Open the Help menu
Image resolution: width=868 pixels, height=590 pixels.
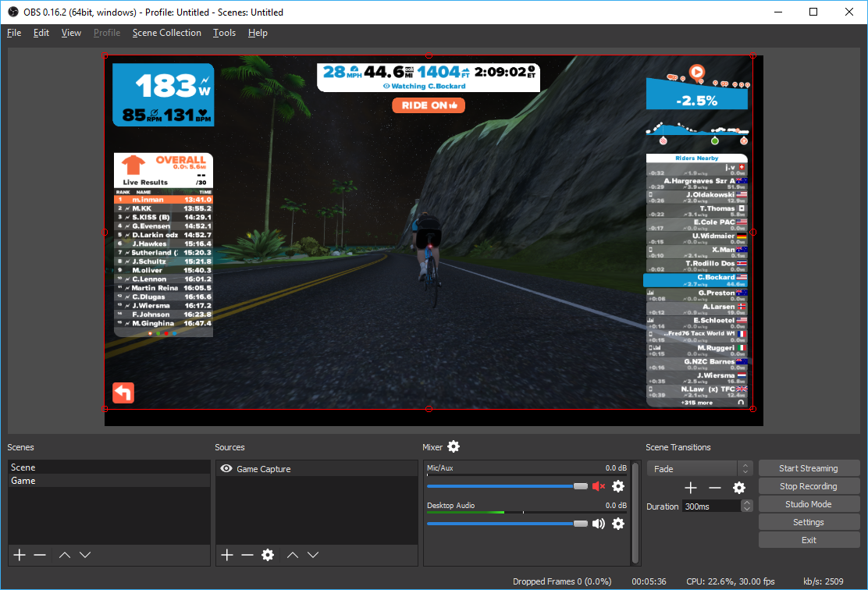(258, 33)
